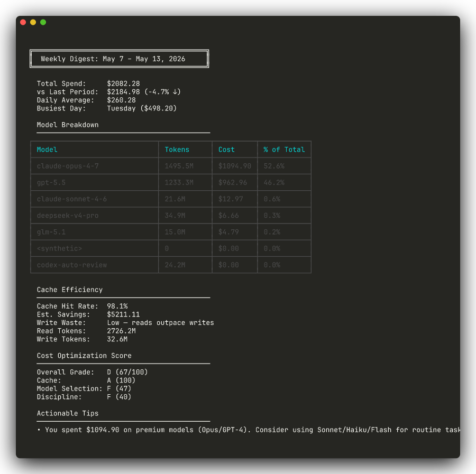Click the 0.2% cell
The width and height of the screenshot is (476, 474).
[x=272, y=232]
